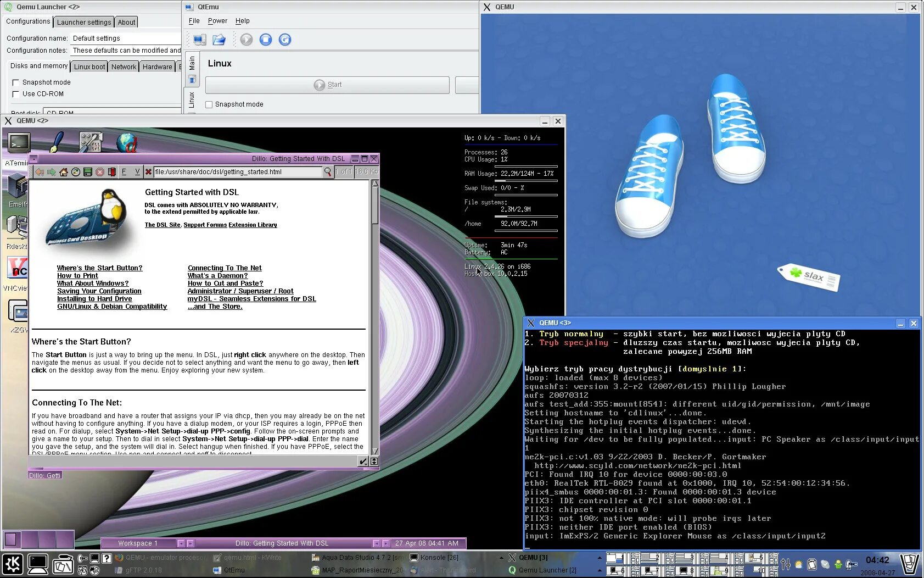This screenshot has height=578, width=924.
Task: Enable Use CD-ROM in Qemu Launcher
Action: (15, 94)
